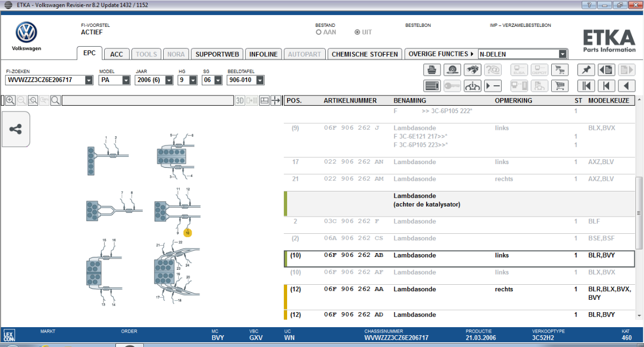Click the illustration search input field
The height and width of the screenshot is (347, 644).
click(x=148, y=100)
